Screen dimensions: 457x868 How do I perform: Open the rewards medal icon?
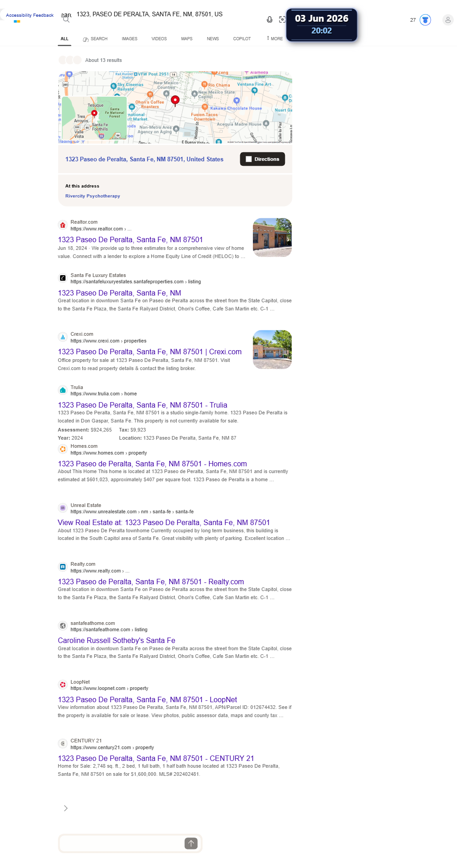[x=425, y=20]
